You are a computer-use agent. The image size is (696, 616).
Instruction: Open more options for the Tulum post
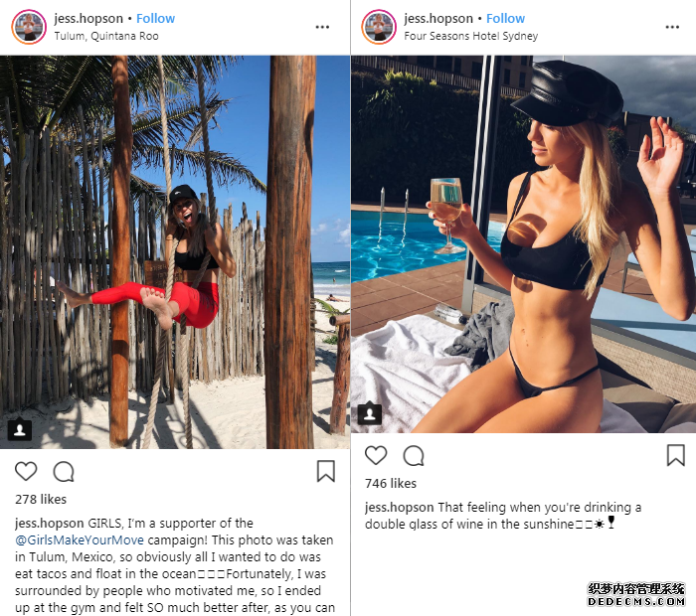(322, 27)
